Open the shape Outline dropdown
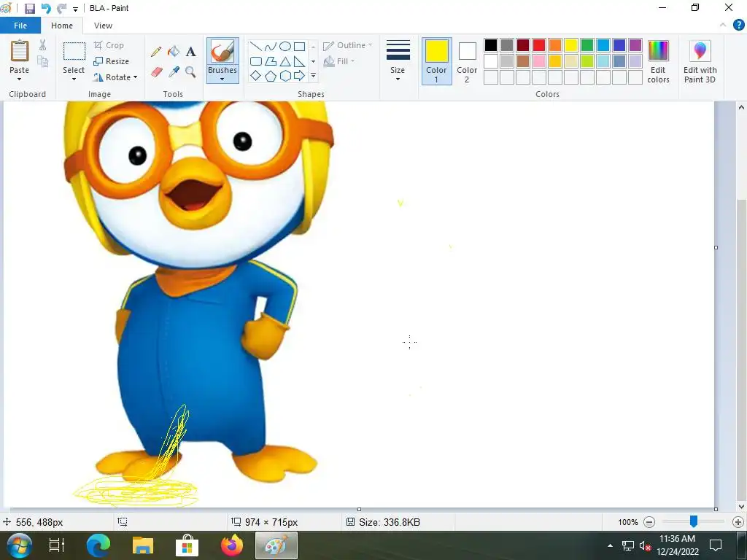This screenshot has height=560, width=747. point(348,45)
